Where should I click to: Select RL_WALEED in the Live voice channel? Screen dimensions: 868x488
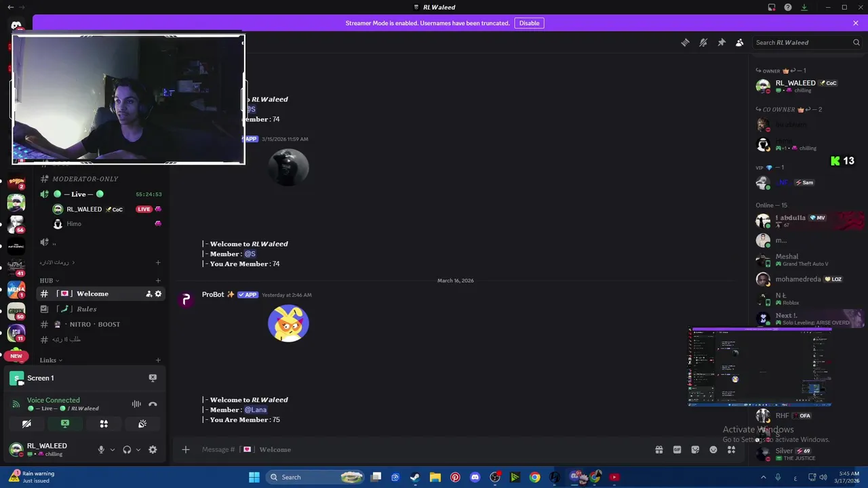point(107,209)
